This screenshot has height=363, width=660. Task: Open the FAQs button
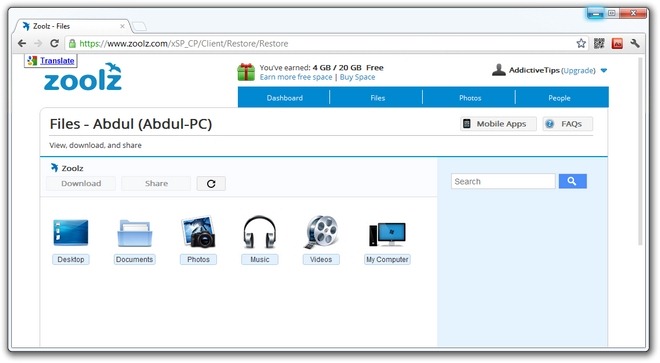(x=567, y=124)
